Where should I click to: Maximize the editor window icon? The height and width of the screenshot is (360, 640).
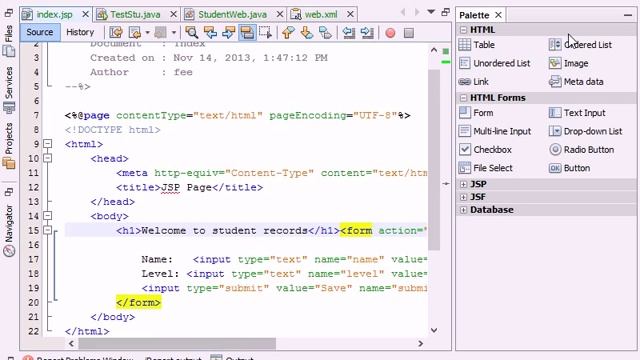click(445, 12)
